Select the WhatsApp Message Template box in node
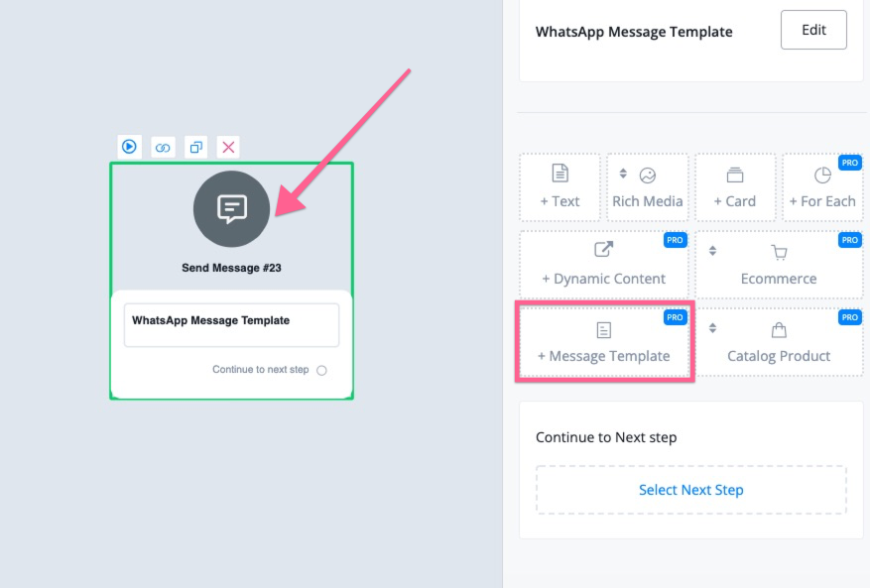The image size is (870, 588). click(x=231, y=324)
